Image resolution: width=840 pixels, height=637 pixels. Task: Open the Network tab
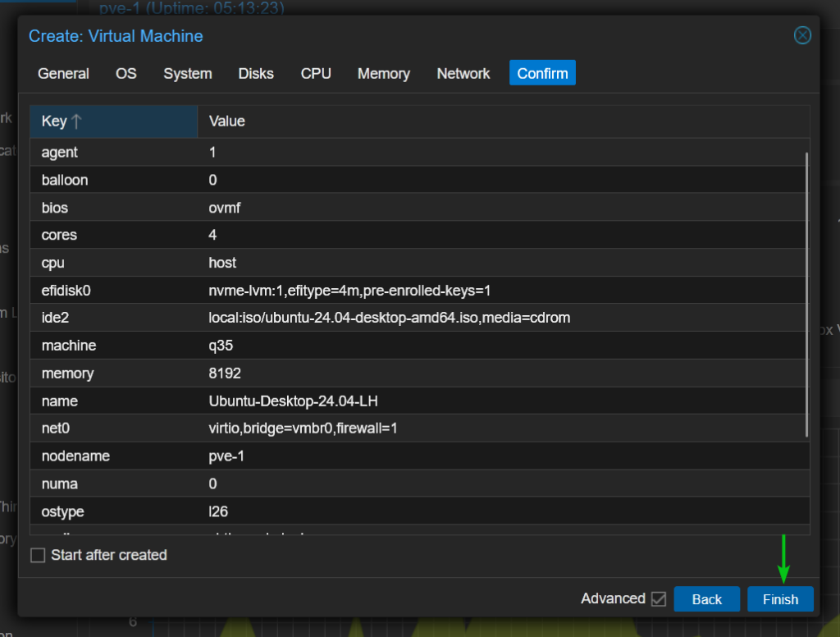[x=463, y=73]
